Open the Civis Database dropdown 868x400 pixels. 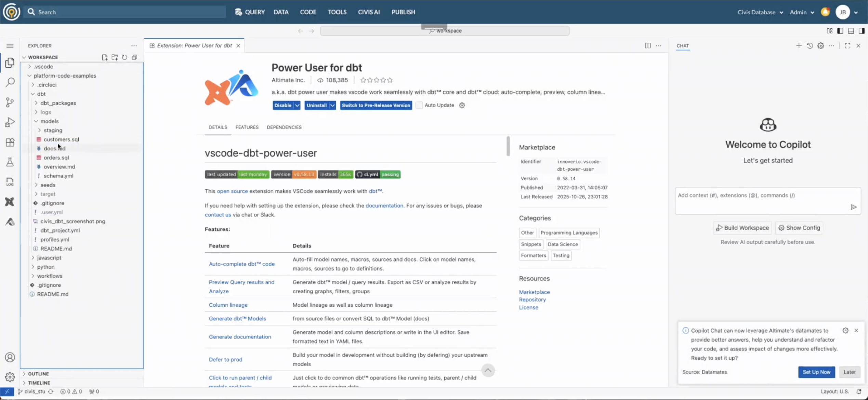click(x=760, y=12)
